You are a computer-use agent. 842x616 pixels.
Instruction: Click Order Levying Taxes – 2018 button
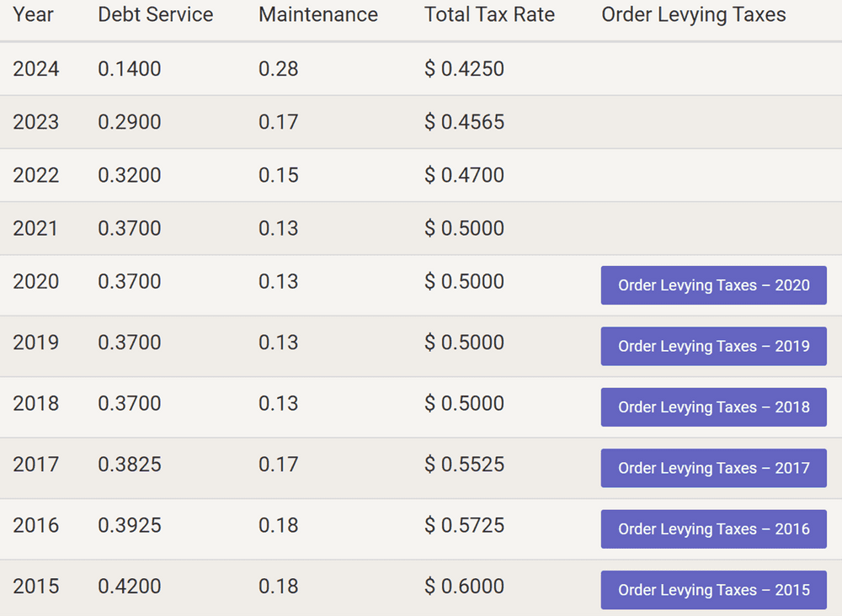click(713, 407)
